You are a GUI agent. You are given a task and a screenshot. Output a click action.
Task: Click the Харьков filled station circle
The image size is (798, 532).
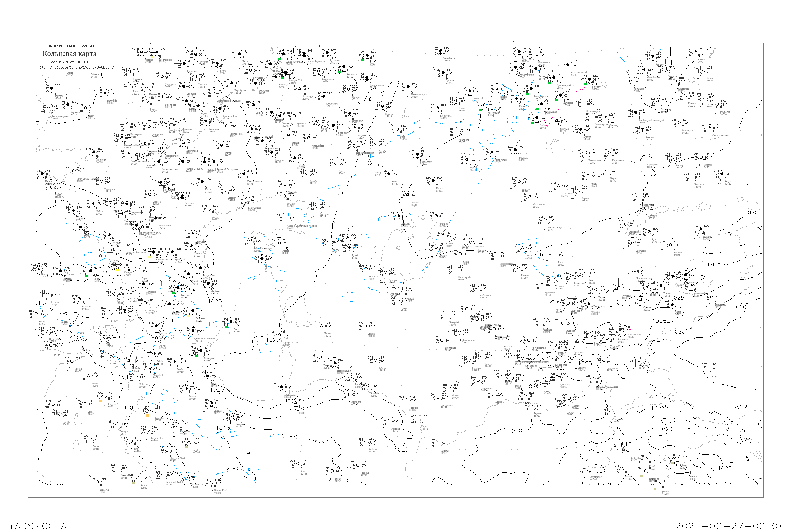coord(68,105)
